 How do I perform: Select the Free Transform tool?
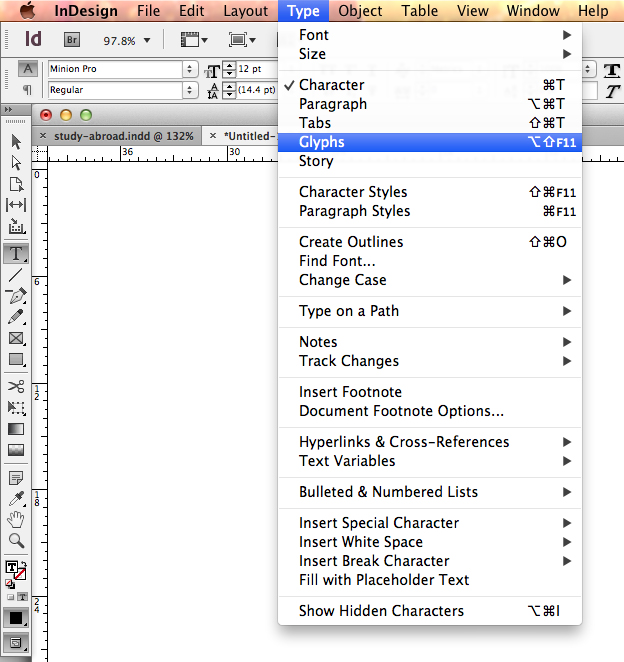16,408
